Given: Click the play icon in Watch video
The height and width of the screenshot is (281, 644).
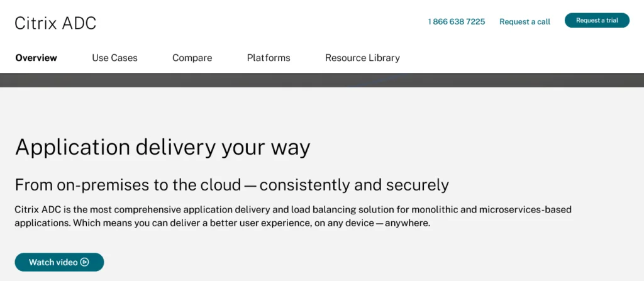Looking at the screenshot, I should [85, 262].
